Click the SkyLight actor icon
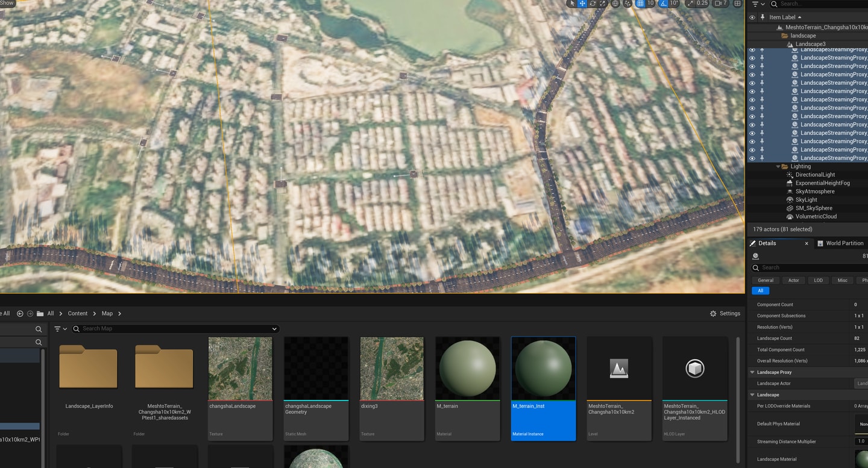This screenshot has height=468, width=868. coord(790,200)
